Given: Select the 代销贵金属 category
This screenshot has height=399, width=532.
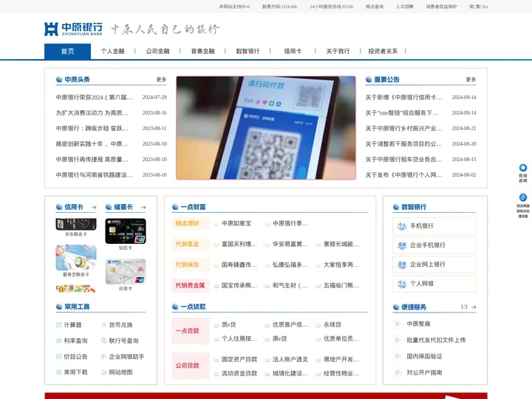Looking at the screenshot, I should tap(191, 286).
